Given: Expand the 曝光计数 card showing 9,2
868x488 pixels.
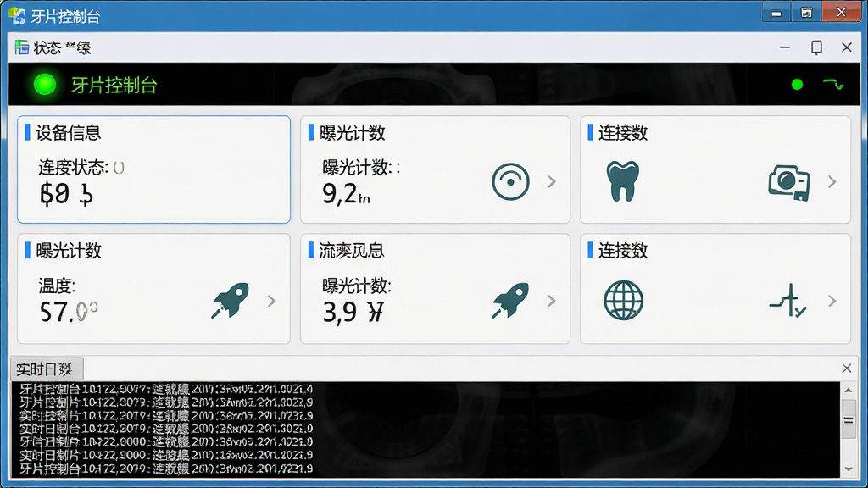Looking at the screenshot, I should [551, 181].
